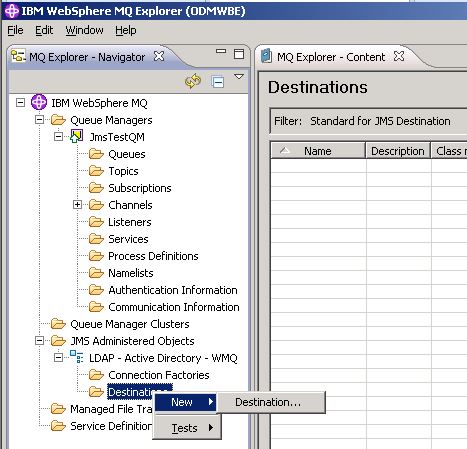Maximize the Navigator panel
The image size is (467, 449).
pos(239,54)
